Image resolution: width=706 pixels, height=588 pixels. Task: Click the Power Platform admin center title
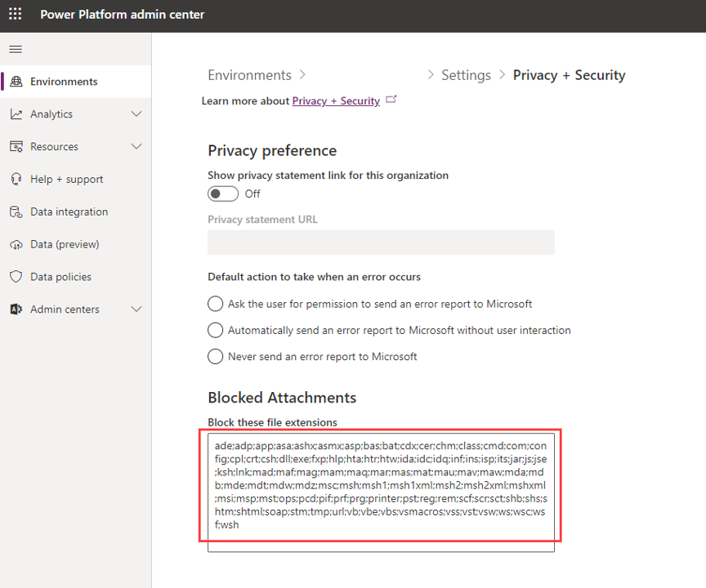point(122,15)
